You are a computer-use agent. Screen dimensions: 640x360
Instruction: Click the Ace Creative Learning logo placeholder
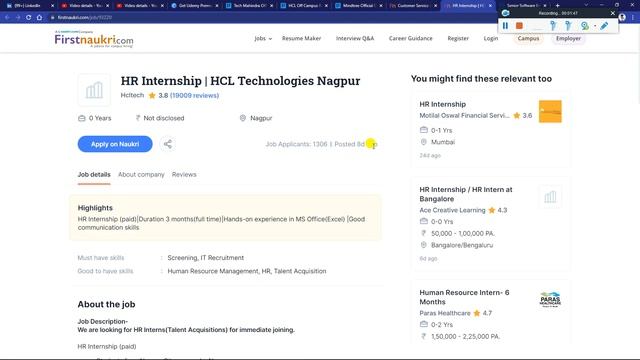tap(550, 197)
